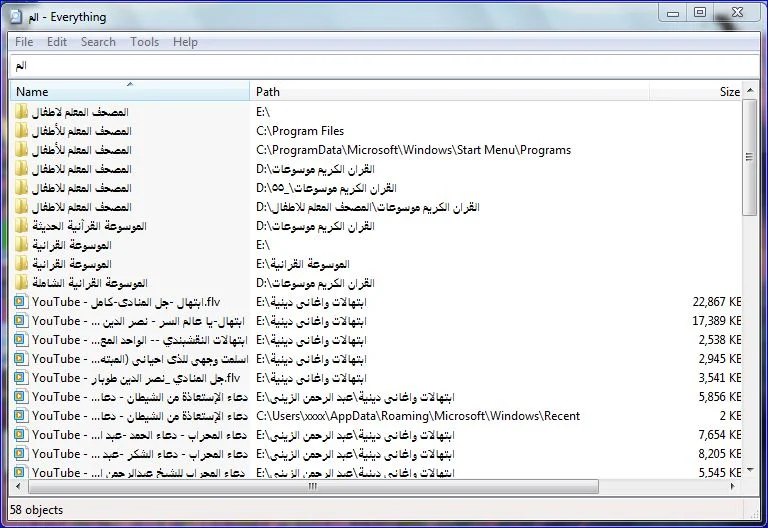Click the search text field

[384, 65]
